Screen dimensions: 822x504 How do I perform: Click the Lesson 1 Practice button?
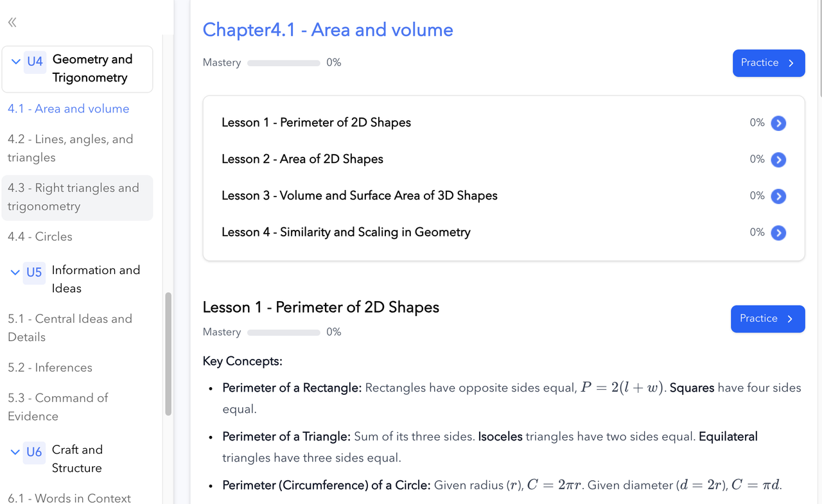[767, 318]
